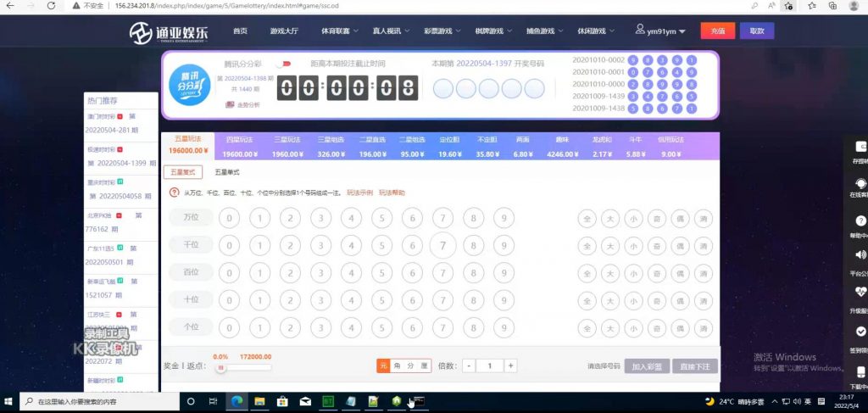Click the question mark help icon beside rules text
The height and width of the screenshot is (413, 868).
point(175,193)
